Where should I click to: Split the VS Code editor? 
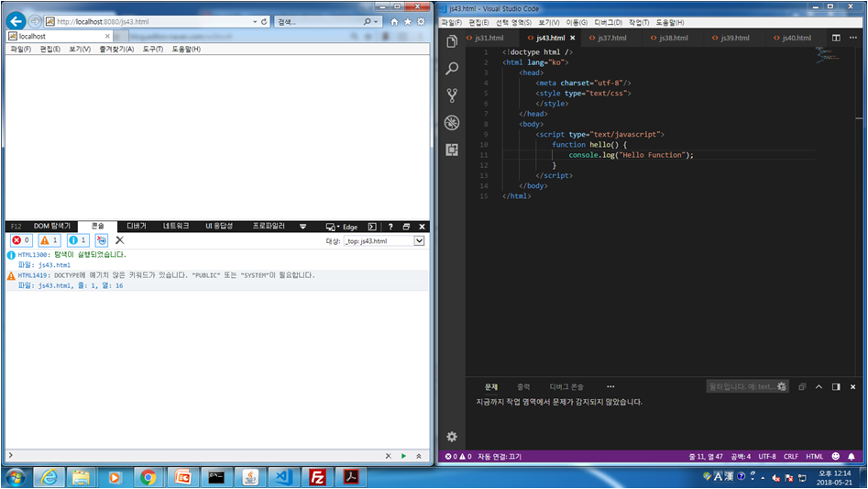[x=836, y=38]
